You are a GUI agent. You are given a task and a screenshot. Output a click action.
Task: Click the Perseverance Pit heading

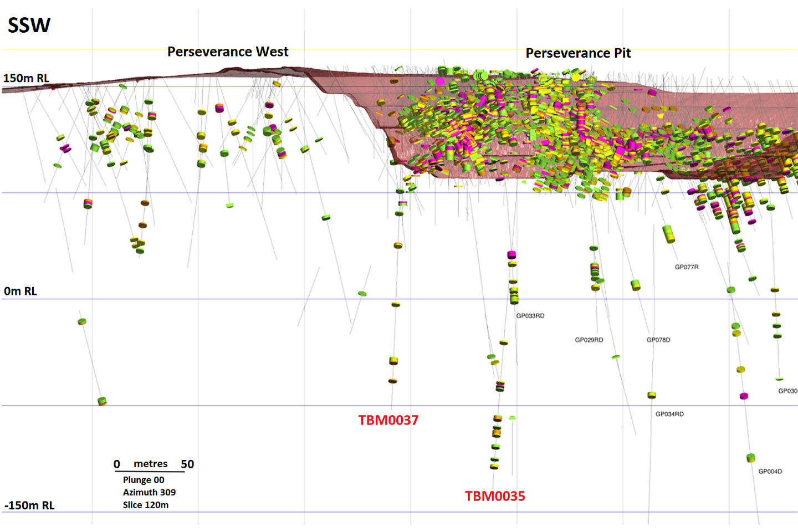[578, 53]
